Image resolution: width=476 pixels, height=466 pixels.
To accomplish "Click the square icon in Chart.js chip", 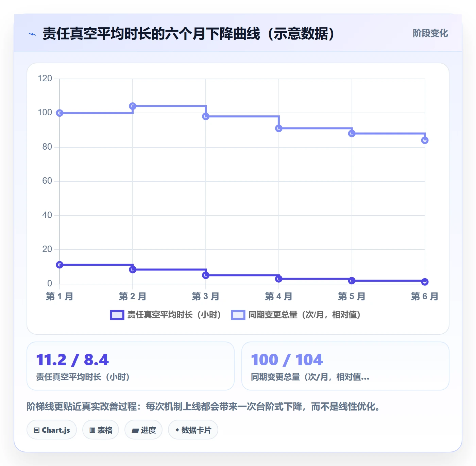I will pyautogui.click(x=36, y=430).
